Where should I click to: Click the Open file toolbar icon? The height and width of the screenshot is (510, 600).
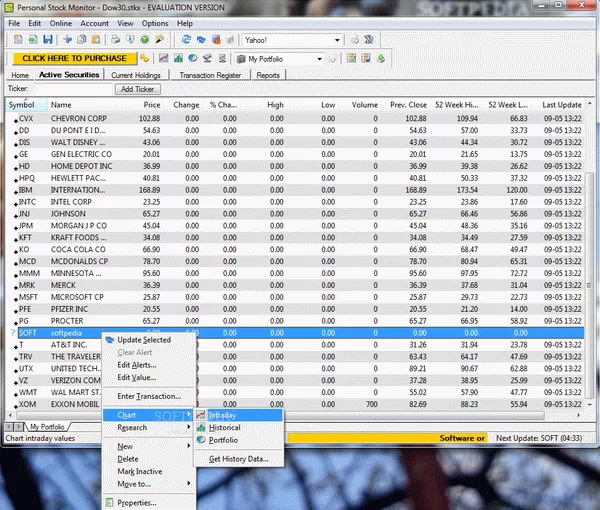pyautogui.click(x=33, y=39)
